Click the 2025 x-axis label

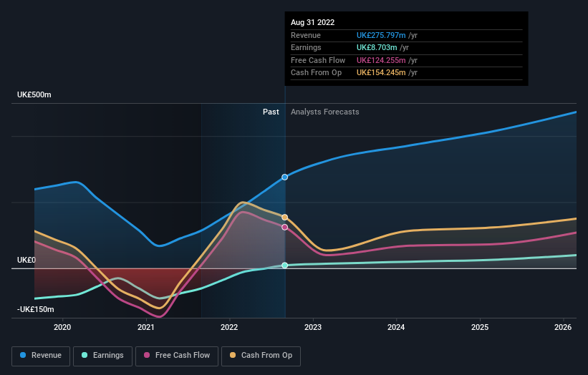pos(480,327)
